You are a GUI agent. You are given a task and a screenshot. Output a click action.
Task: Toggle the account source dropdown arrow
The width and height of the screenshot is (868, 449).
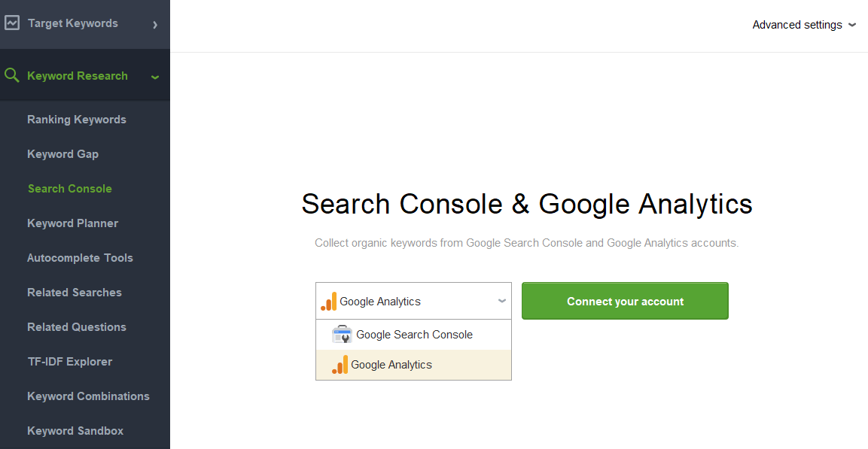tap(502, 301)
